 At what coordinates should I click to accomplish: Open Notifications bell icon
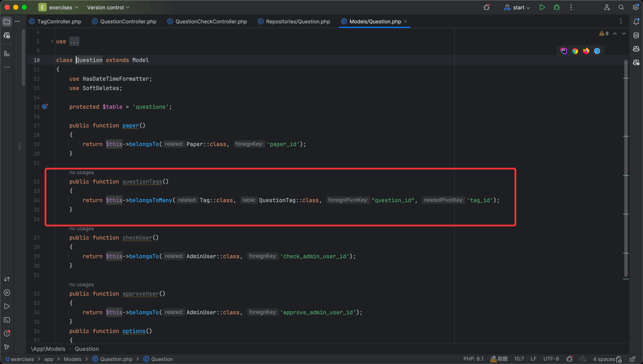(636, 22)
